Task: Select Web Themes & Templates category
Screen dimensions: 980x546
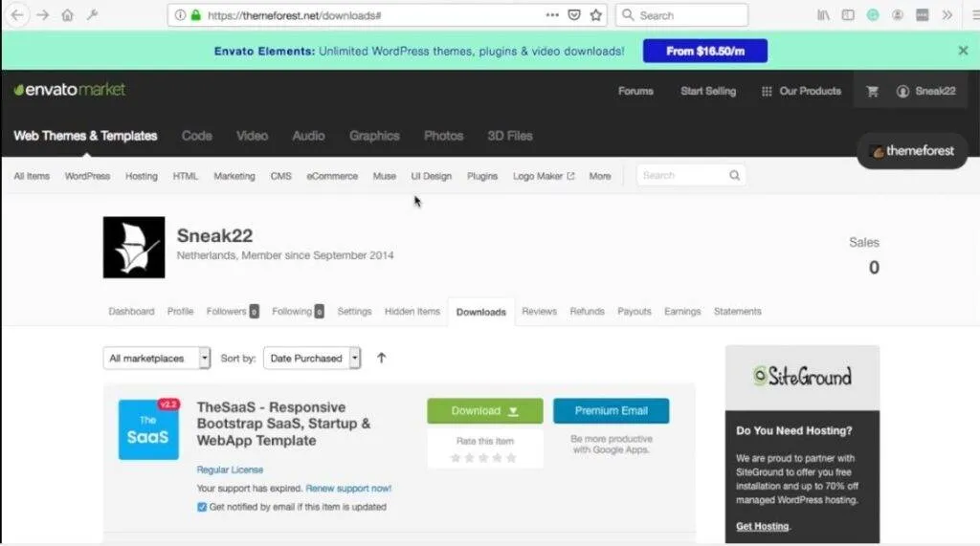Action: (x=85, y=136)
